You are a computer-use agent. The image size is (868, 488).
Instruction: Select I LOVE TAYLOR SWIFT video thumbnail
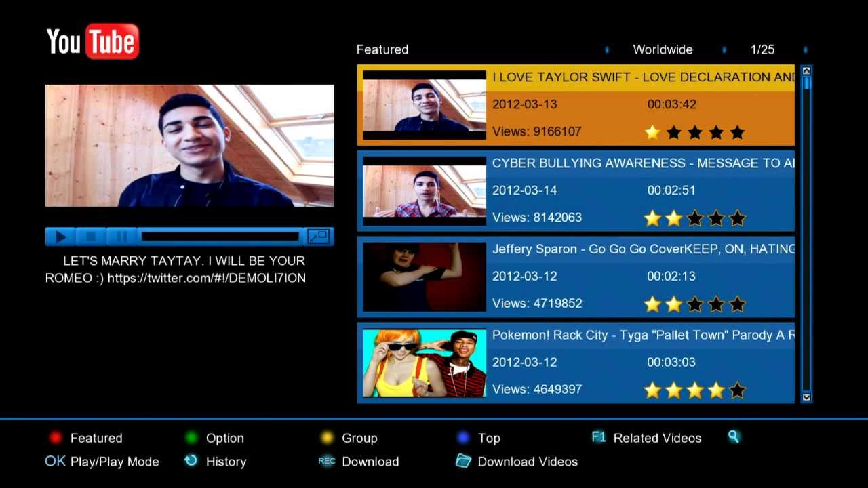[x=425, y=104]
